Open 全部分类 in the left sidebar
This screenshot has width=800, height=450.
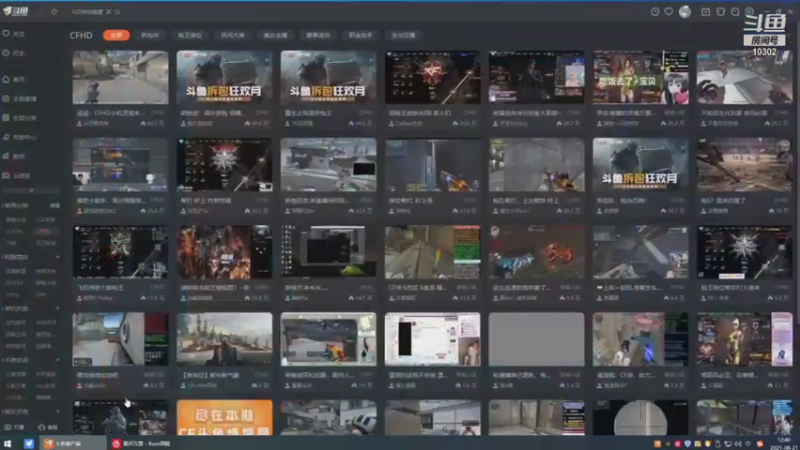(x=20, y=118)
